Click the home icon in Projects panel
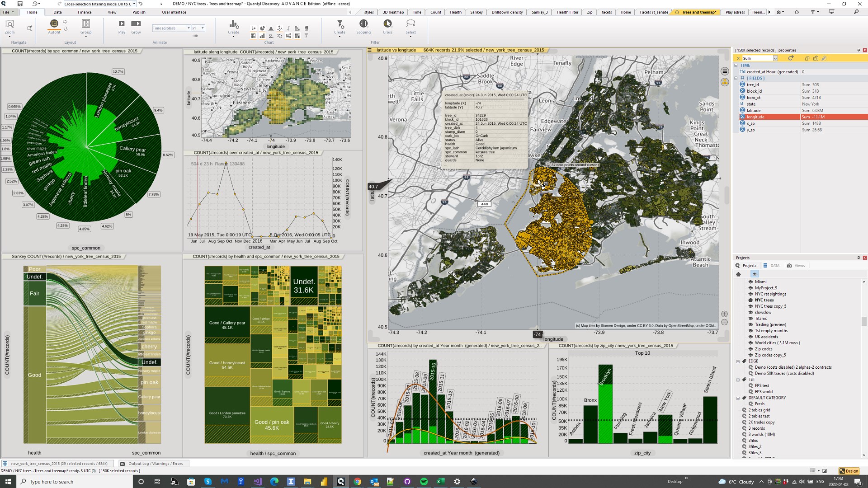Screen dimensions: 868x488 (x=739, y=274)
